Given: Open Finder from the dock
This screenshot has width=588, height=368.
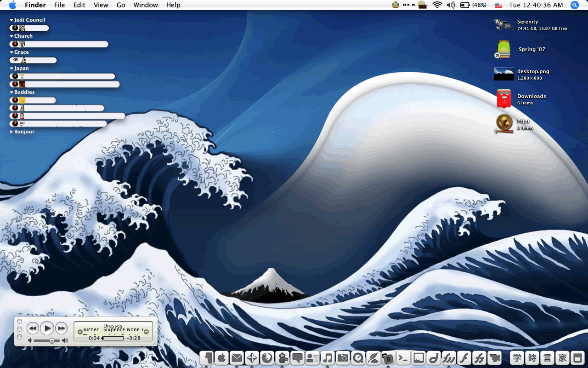Looking at the screenshot, I should point(206,357).
